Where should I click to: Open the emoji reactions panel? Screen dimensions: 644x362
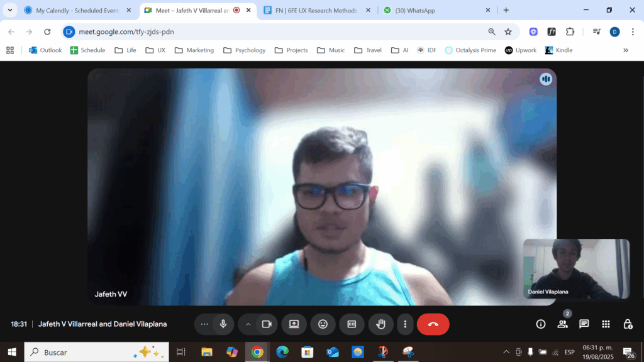point(323,324)
